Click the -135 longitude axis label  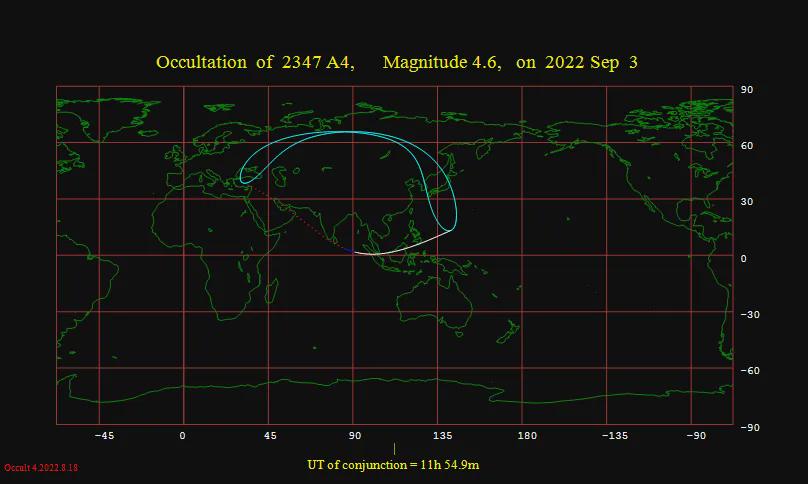pos(614,436)
